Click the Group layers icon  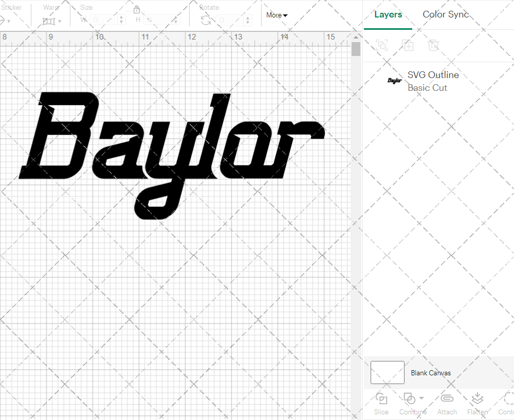point(382,45)
